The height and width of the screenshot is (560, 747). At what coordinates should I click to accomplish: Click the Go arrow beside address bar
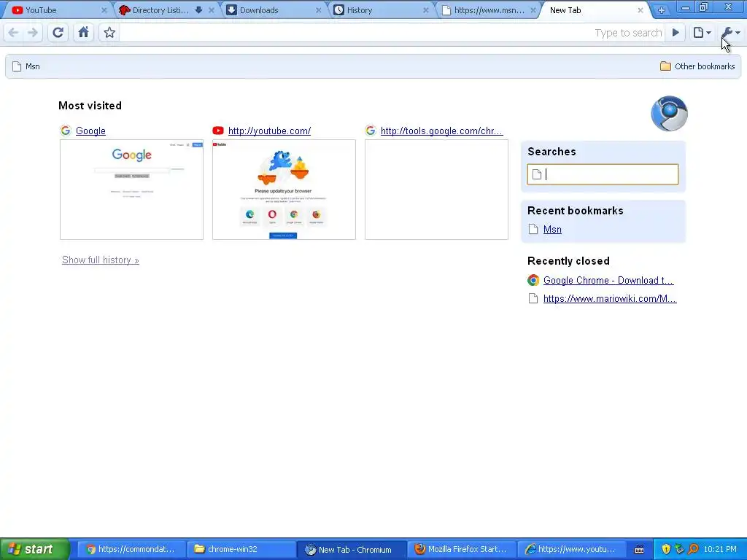tap(676, 32)
